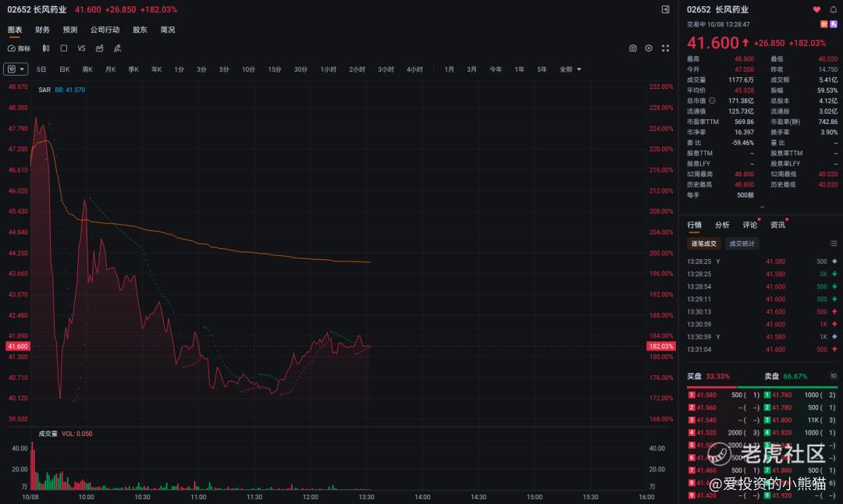Switch to the 财务 tab

42,30
